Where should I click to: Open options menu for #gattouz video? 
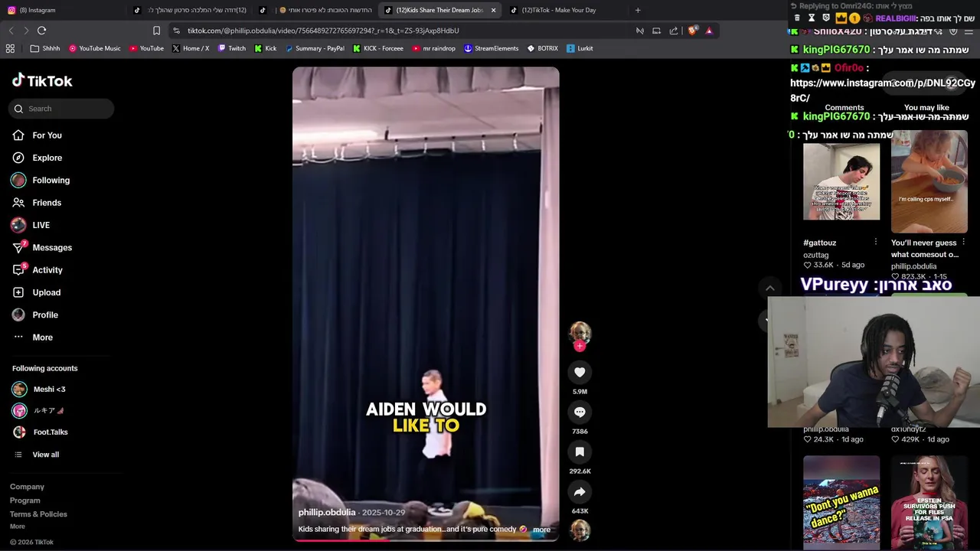point(875,242)
